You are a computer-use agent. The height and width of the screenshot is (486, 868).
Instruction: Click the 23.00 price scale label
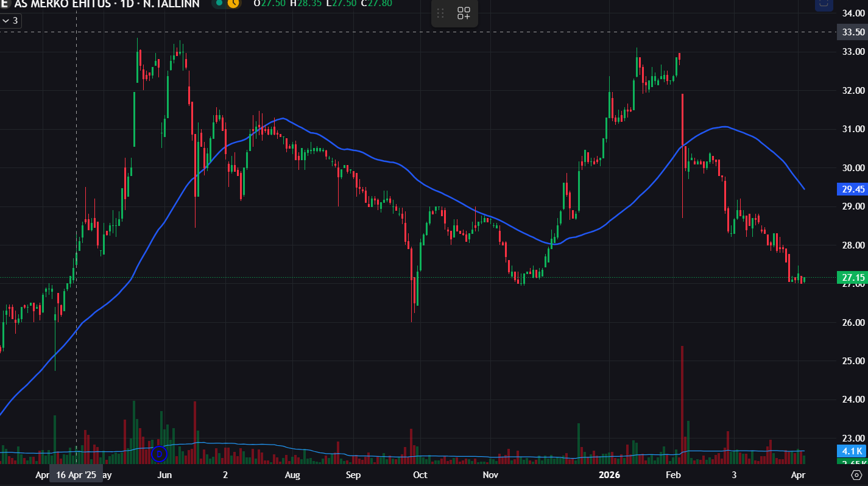pyautogui.click(x=853, y=438)
